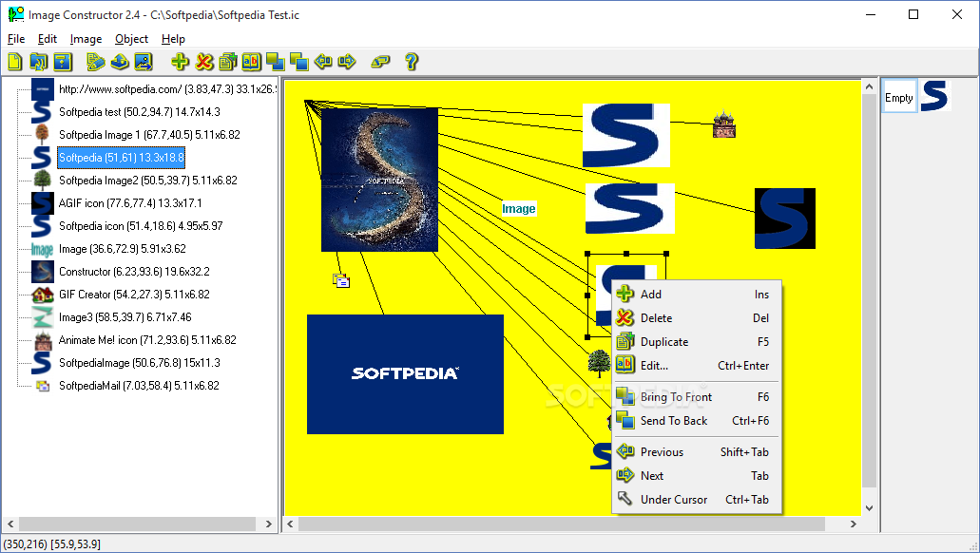Click canvas horizontal scrollbar right arrow
Viewport: 980px width, 553px height.
[x=854, y=524]
